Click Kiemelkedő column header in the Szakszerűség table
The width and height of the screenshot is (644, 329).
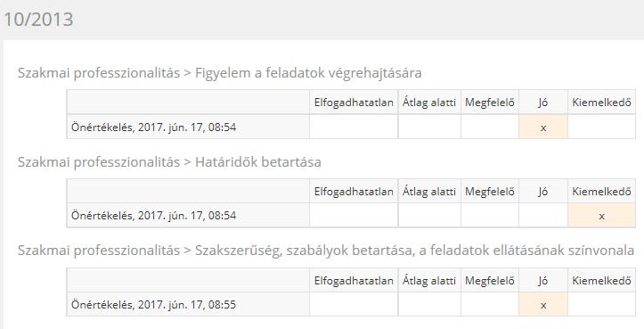pos(601,281)
